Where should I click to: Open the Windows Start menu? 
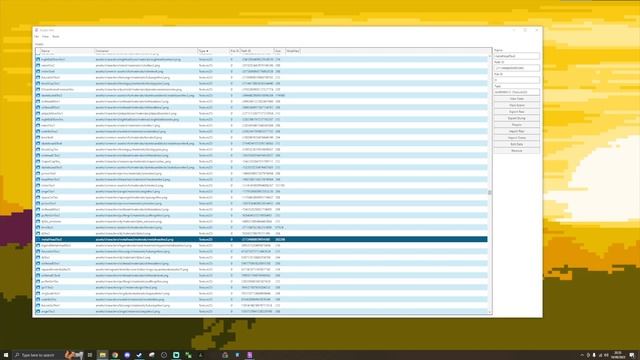(x=6, y=355)
